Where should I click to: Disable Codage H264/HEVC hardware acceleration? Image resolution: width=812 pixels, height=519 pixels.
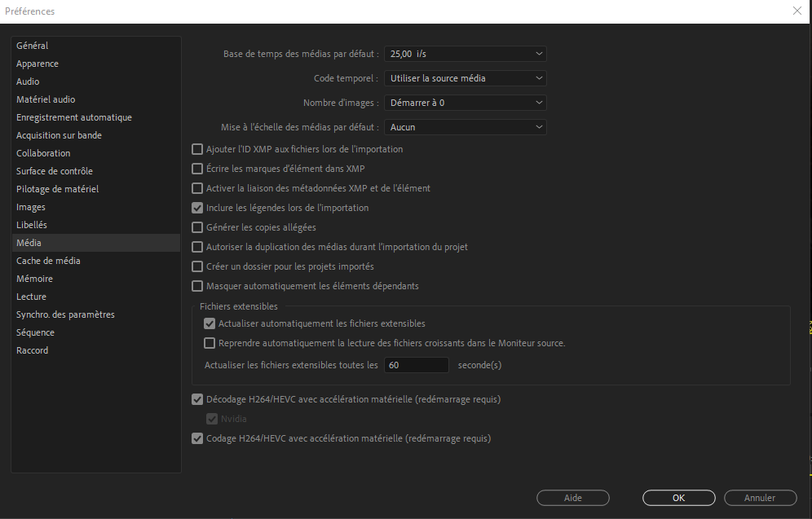coord(197,438)
